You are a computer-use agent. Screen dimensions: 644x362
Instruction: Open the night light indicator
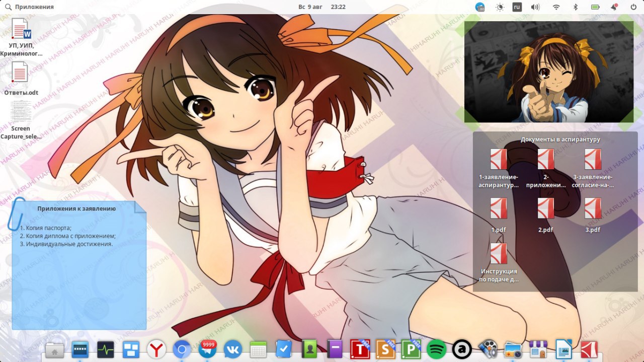pos(500,7)
